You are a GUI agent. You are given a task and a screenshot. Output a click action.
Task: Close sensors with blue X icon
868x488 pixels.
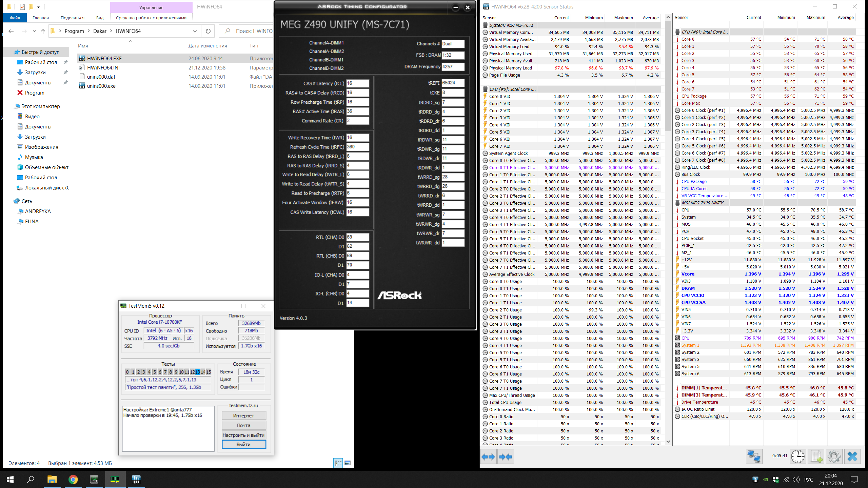point(852,456)
